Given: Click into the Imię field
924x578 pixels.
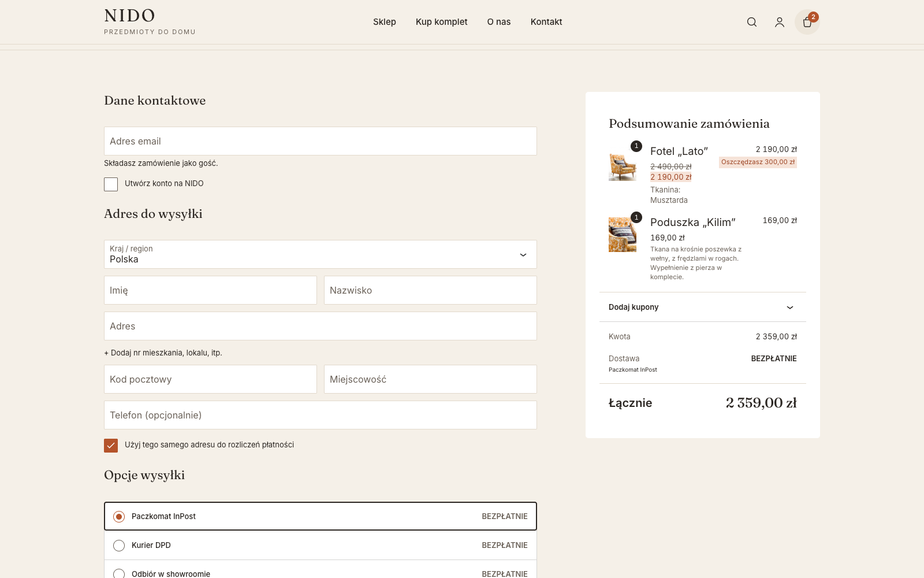Looking at the screenshot, I should click(x=210, y=290).
